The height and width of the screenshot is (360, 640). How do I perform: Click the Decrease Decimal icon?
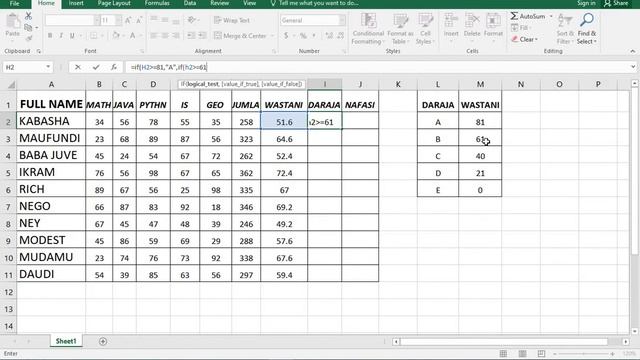pos(341,36)
